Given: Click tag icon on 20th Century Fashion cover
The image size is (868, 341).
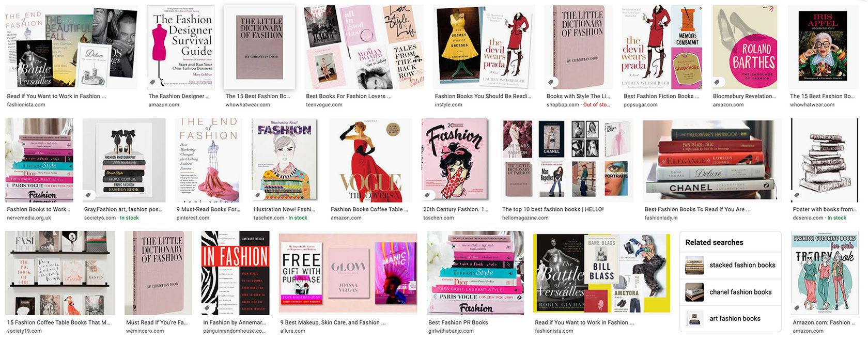Looking at the screenshot, I should (x=427, y=195).
